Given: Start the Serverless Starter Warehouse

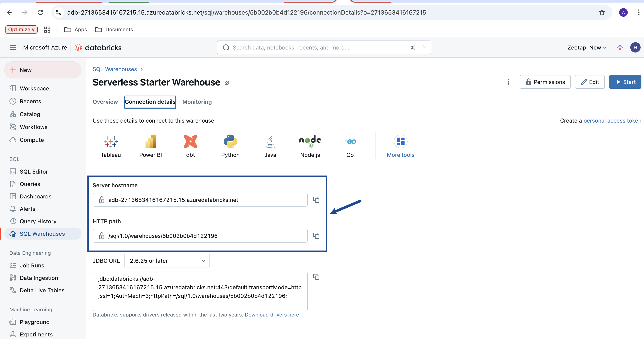Looking at the screenshot, I should (x=625, y=82).
